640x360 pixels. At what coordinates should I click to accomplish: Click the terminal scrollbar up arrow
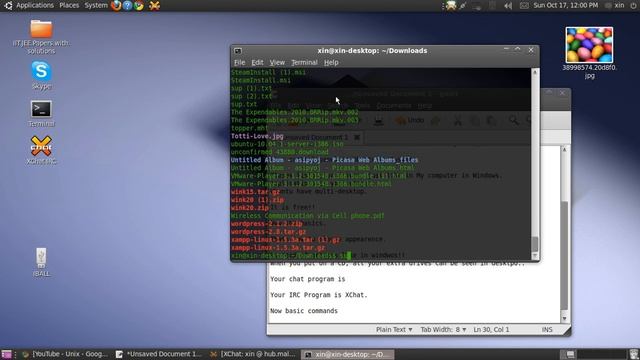(535, 72)
